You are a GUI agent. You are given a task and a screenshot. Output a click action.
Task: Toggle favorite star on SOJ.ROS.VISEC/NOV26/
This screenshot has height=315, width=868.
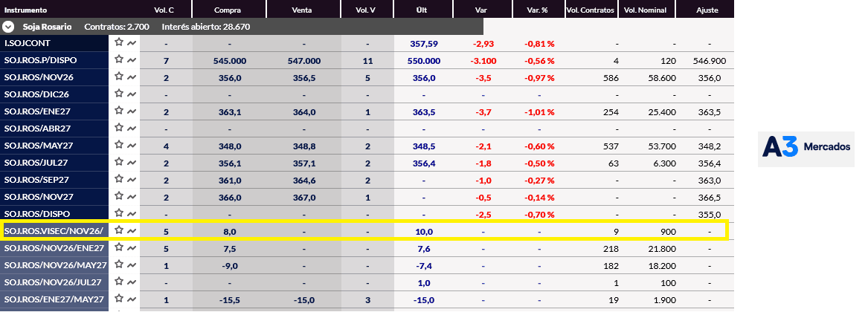(x=118, y=230)
